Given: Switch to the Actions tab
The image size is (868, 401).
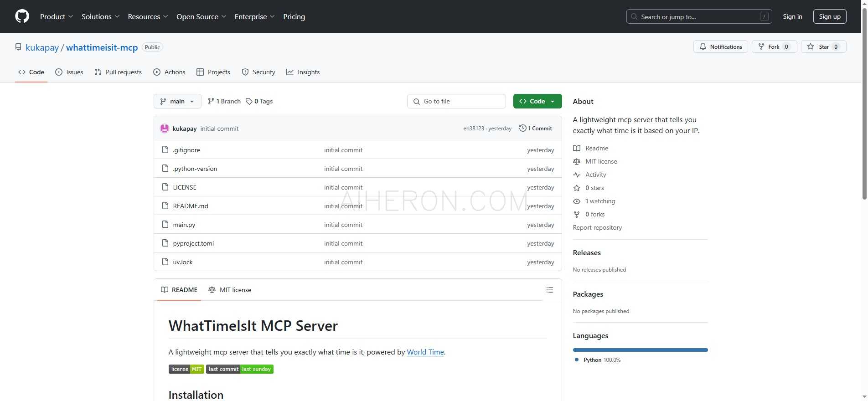Looking at the screenshot, I should coord(169,72).
